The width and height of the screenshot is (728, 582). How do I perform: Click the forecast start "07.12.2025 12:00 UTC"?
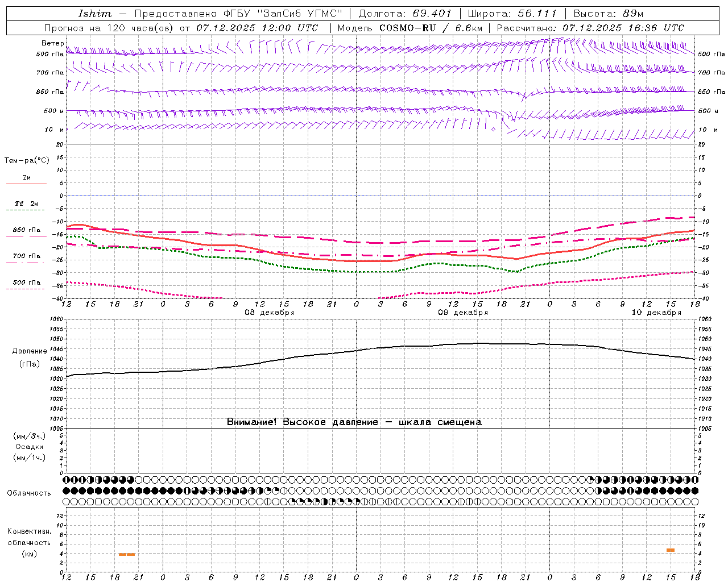[x=257, y=28]
